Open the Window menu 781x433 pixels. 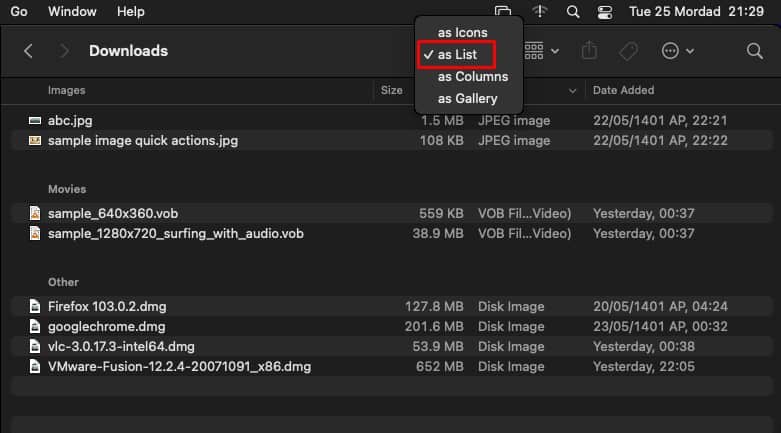72,11
